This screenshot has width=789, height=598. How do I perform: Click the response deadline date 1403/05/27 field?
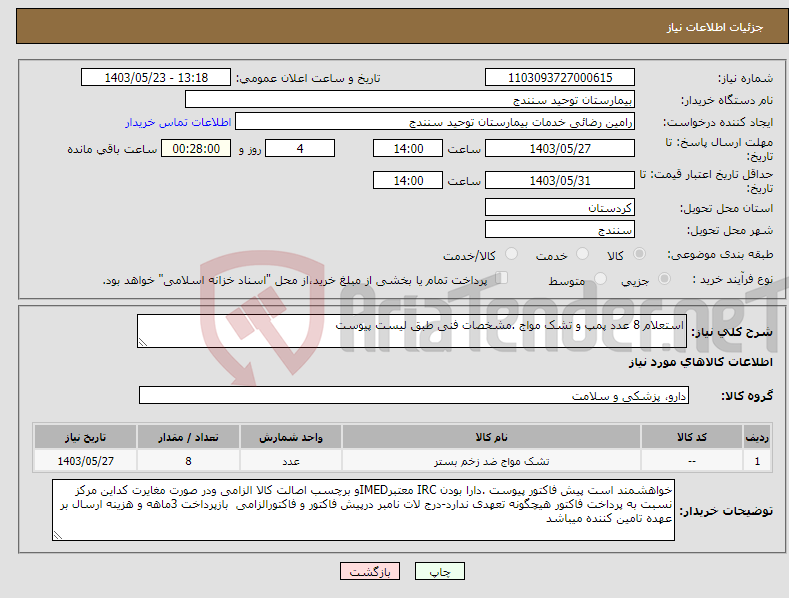[560, 148]
